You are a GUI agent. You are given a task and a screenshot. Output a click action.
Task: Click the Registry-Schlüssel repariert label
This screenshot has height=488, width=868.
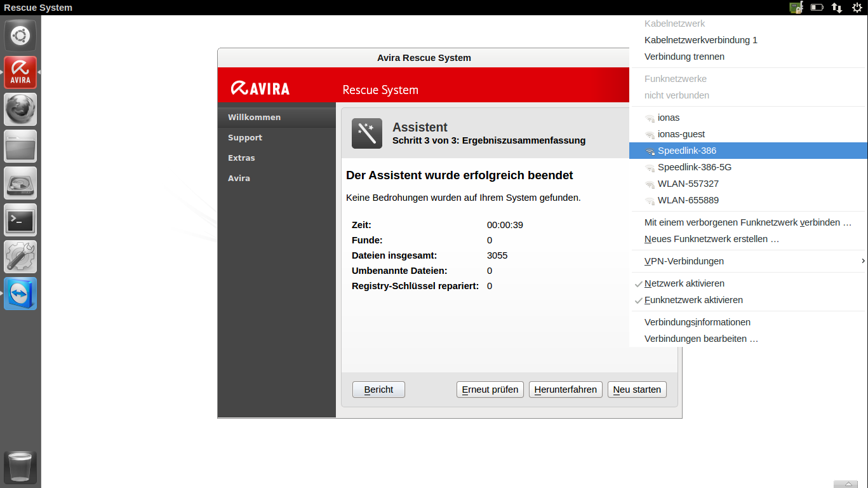415,286
